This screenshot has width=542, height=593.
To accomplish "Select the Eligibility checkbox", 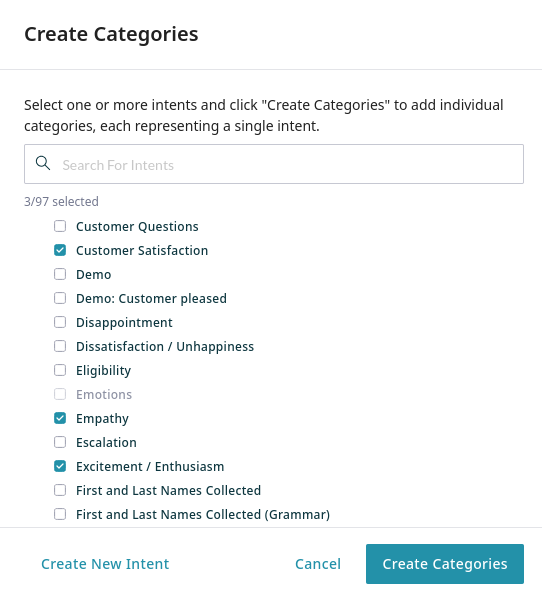I will tap(60, 370).
